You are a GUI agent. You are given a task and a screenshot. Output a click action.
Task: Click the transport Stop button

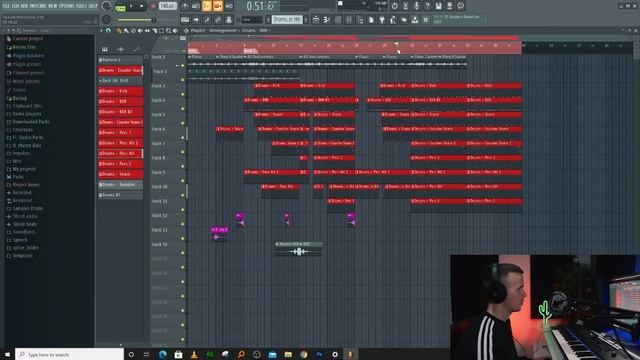pos(142,6)
